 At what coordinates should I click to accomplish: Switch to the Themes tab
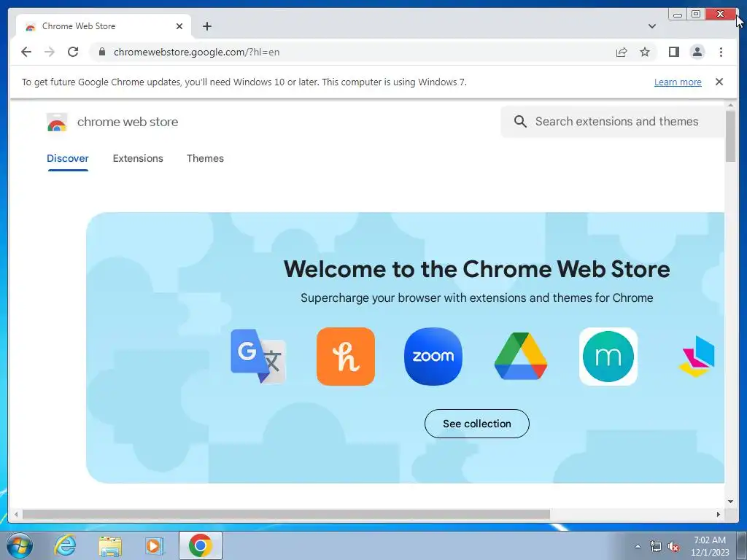tap(205, 158)
